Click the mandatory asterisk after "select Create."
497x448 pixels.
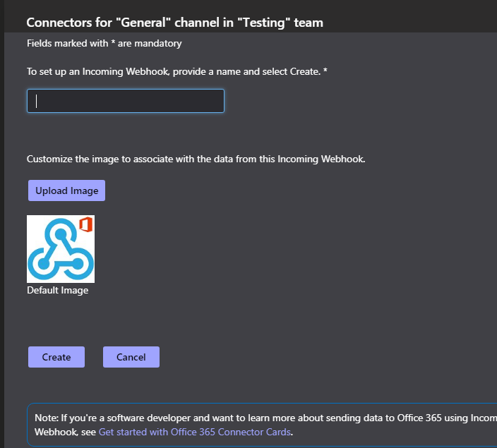click(x=325, y=71)
